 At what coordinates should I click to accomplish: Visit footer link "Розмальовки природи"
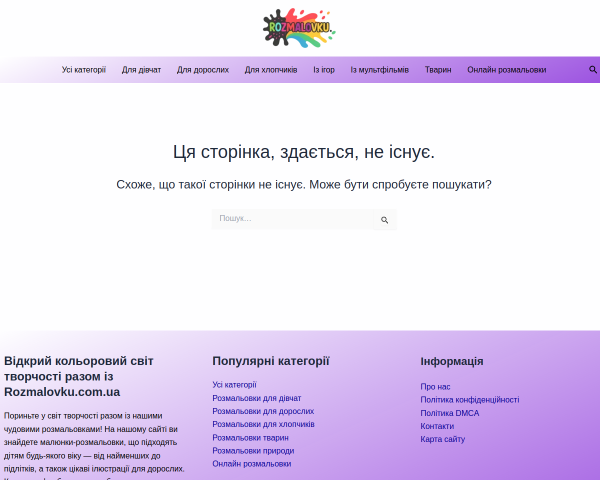pos(253,451)
